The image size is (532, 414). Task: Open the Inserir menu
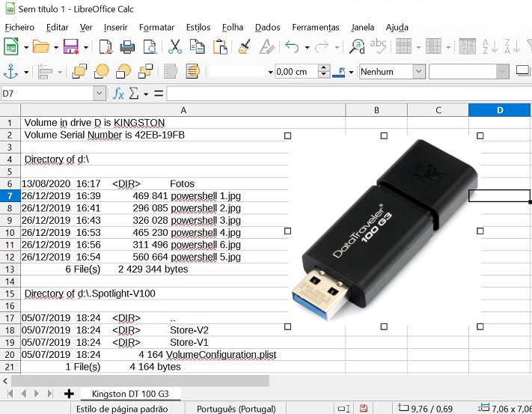(116, 28)
